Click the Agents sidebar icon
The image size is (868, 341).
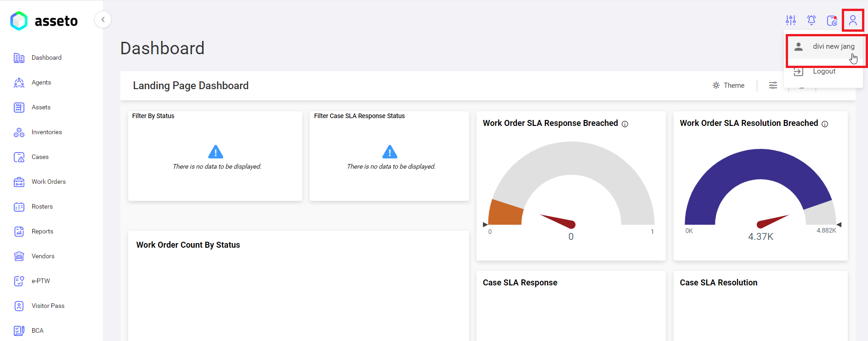[x=19, y=83]
